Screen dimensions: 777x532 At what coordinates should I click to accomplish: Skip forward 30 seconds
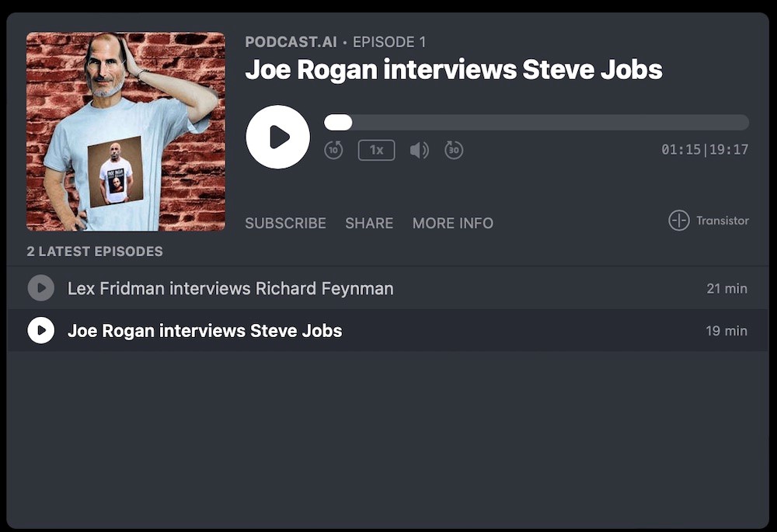point(454,150)
